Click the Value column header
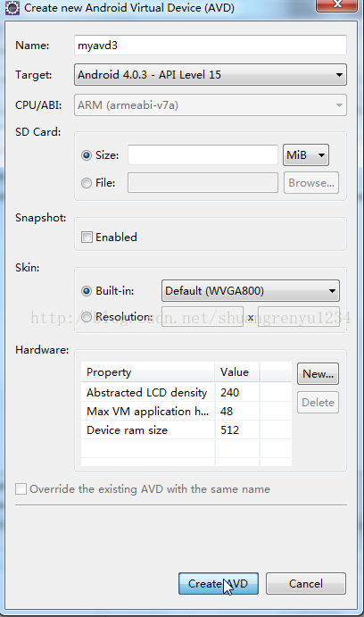Screen dimensions: 364x617 pos(236,371)
